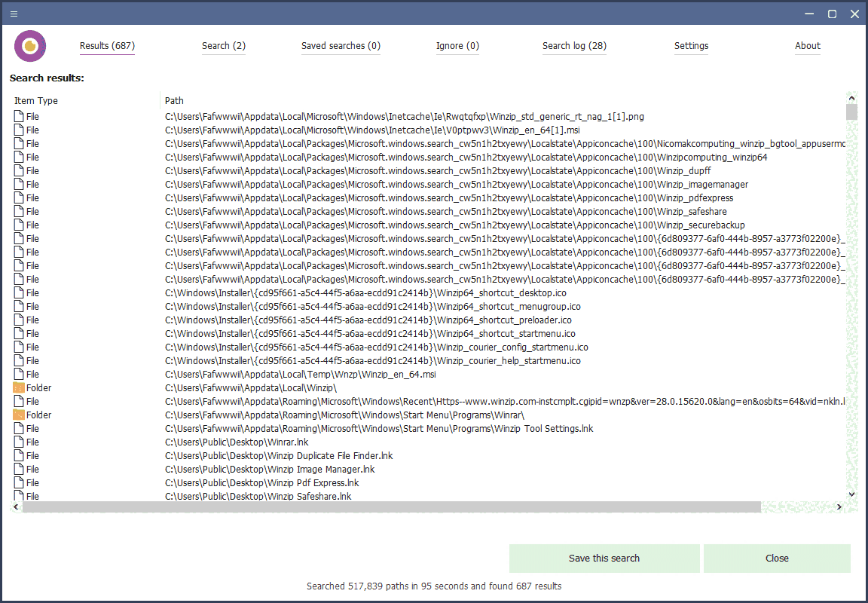The image size is (868, 603).
Task: Click the file icon next to Winzip_en_64[1].msi
Action: pyautogui.click(x=17, y=130)
